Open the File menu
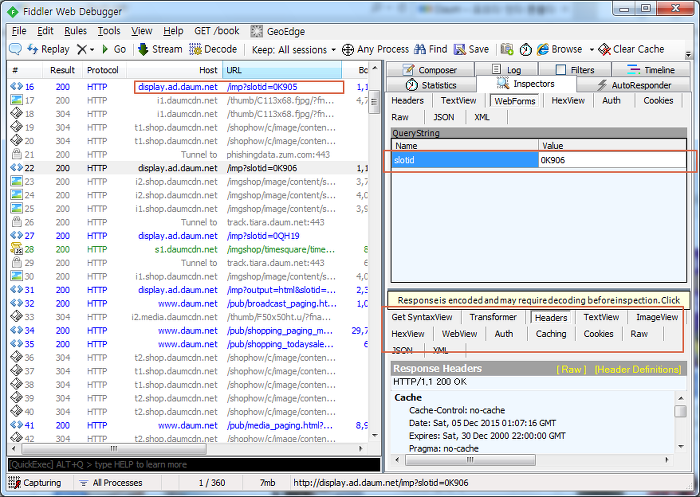Viewport: 700px width, 497px height. 19,31
